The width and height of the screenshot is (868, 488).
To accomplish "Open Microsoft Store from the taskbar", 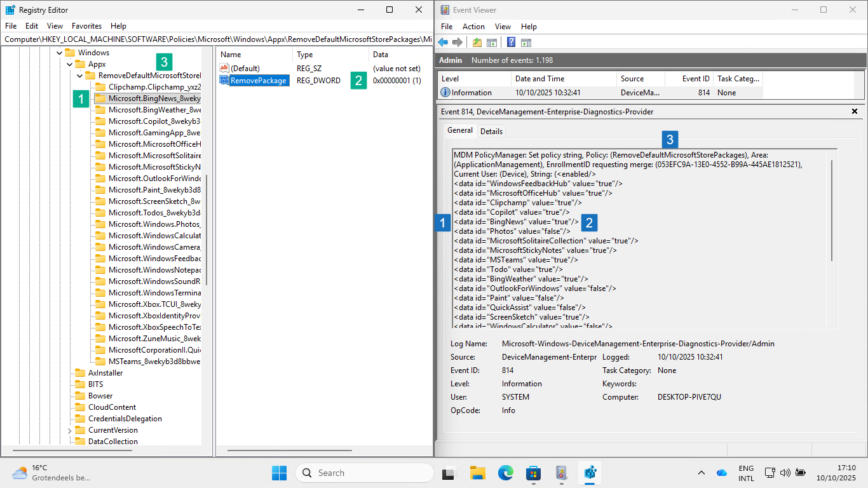I will point(533,473).
